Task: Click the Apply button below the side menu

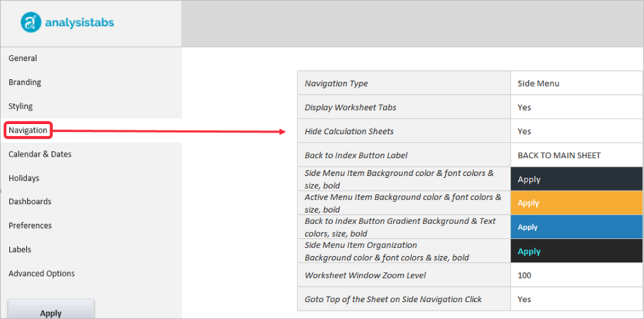Action: 51,310
